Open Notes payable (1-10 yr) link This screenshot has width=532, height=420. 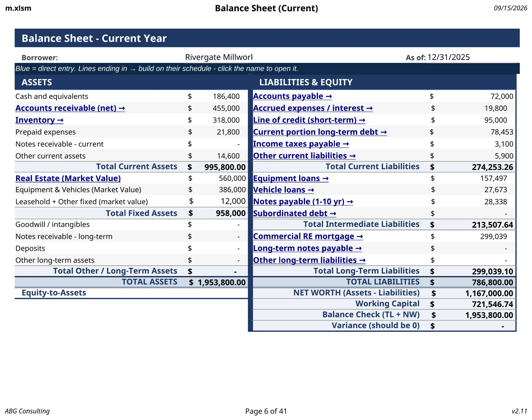click(x=303, y=201)
